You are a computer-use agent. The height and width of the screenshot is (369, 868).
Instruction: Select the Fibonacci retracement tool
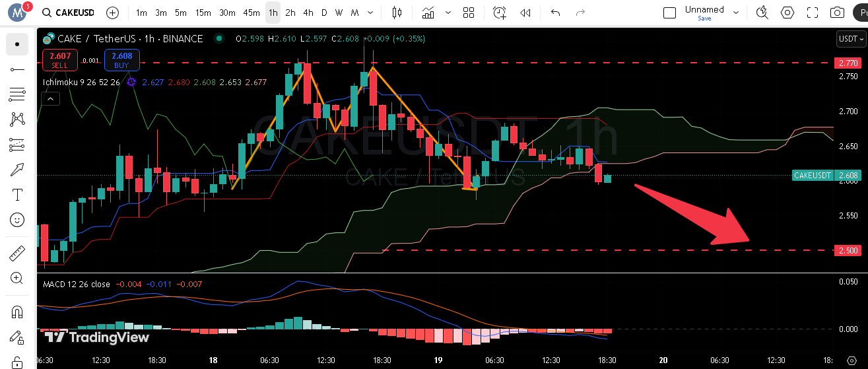click(x=17, y=94)
